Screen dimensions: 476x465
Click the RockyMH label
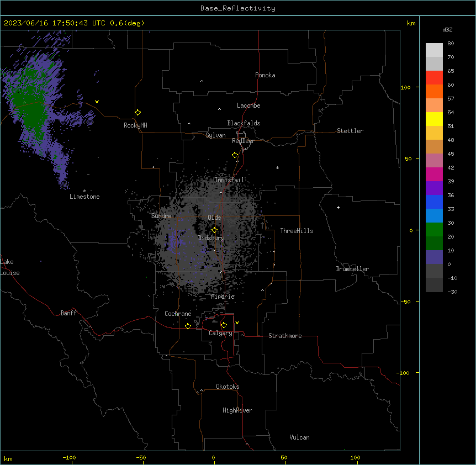pyautogui.click(x=135, y=125)
